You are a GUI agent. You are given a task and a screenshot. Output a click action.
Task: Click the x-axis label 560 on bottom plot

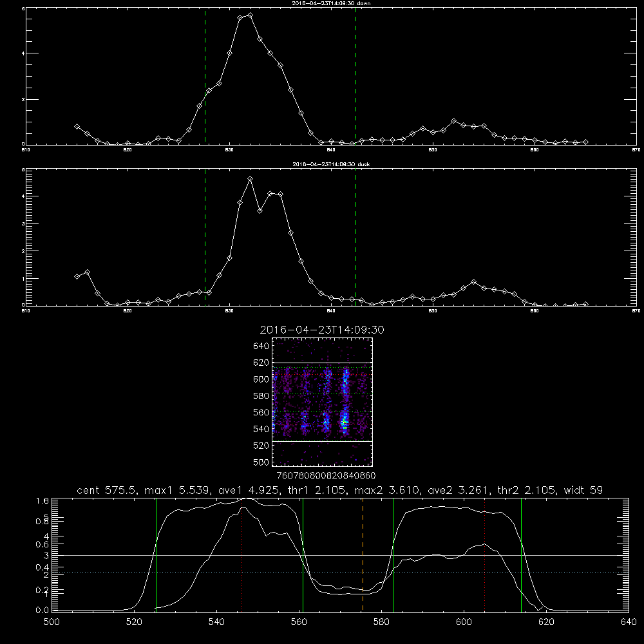[299, 622]
